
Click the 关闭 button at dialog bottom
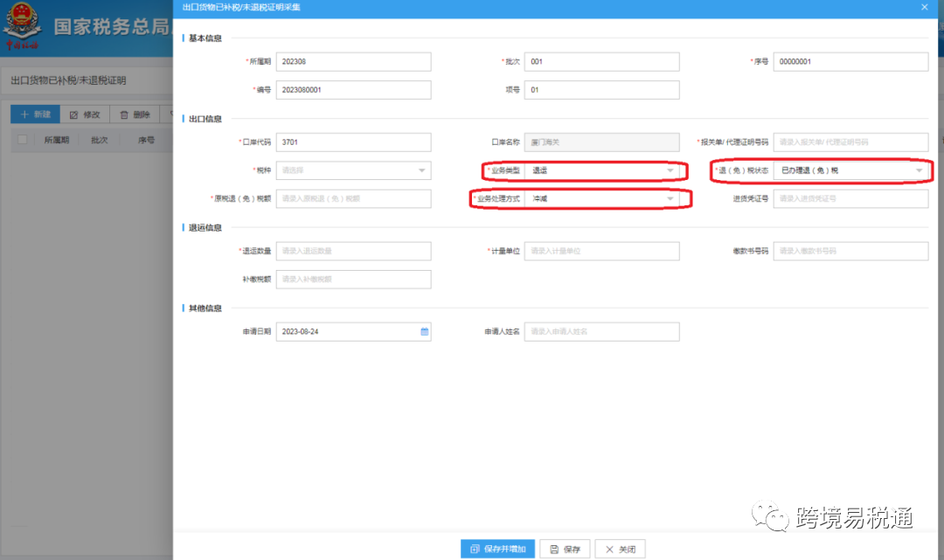[x=620, y=549]
